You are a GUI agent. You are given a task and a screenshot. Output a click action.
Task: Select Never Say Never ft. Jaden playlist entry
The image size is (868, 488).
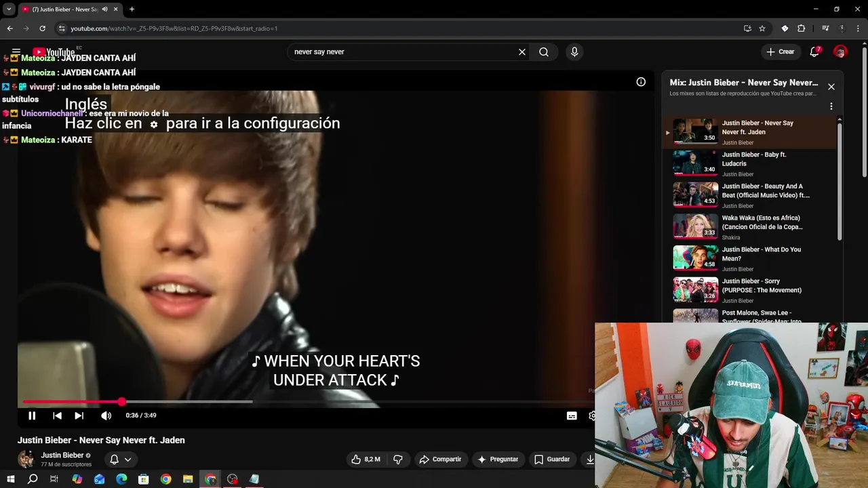[x=750, y=132]
